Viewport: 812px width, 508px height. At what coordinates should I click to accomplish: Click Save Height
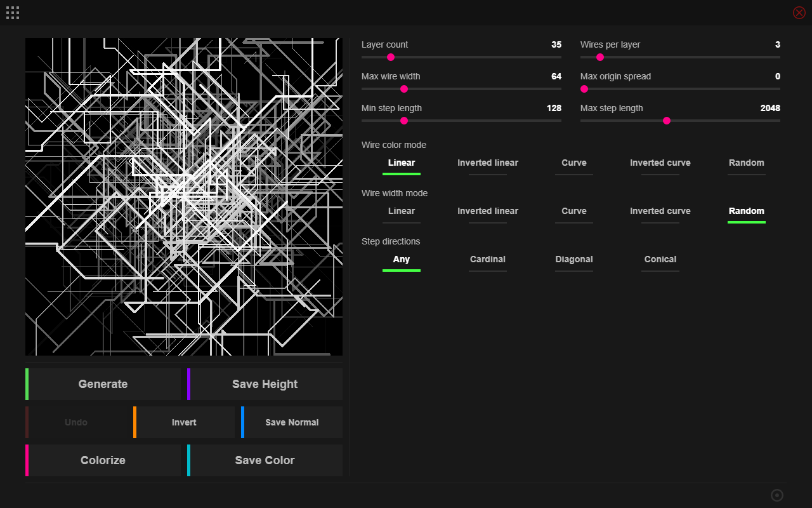pos(265,384)
